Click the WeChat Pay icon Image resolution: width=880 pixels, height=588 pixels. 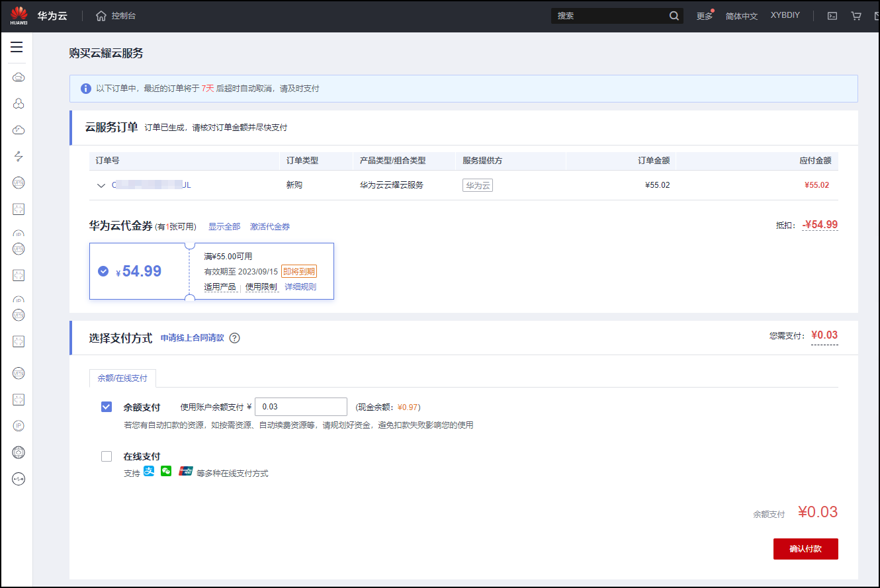pyautogui.click(x=166, y=471)
